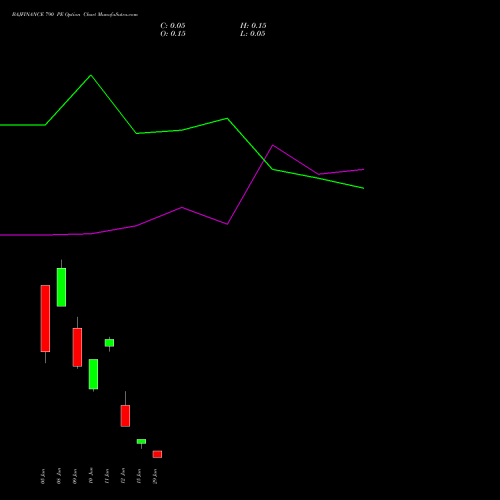Click the low value L: 0.05
Viewport: 500px width, 500px height.
click(x=253, y=34)
